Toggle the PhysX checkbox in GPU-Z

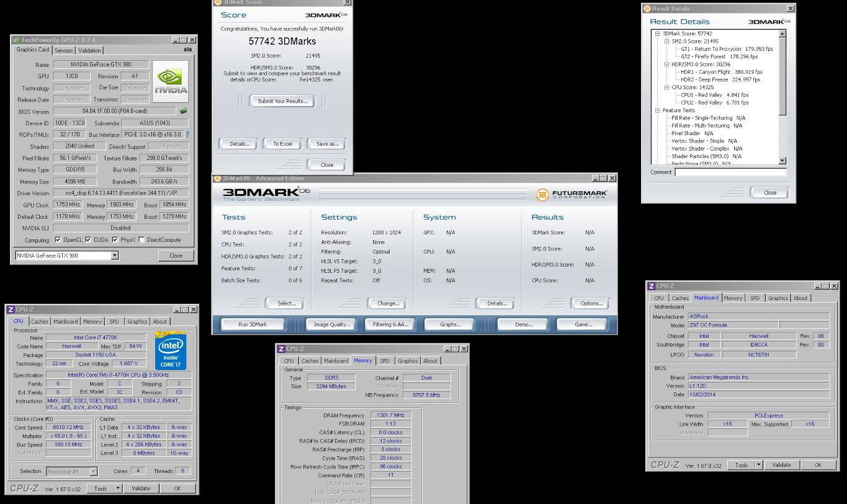coord(115,240)
